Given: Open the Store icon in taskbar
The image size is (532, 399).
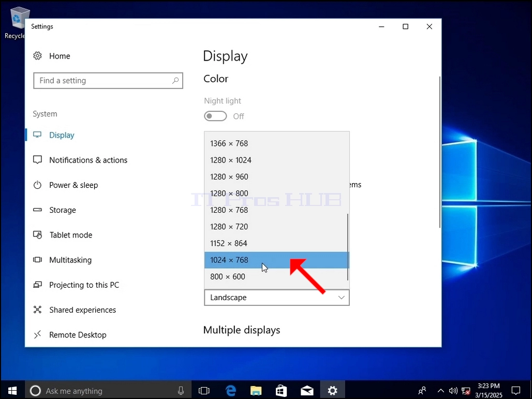Looking at the screenshot, I should tap(282, 391).
